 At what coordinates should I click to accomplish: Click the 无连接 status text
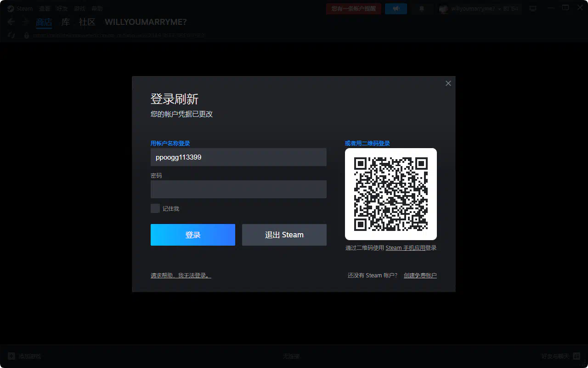coord(291,356)
